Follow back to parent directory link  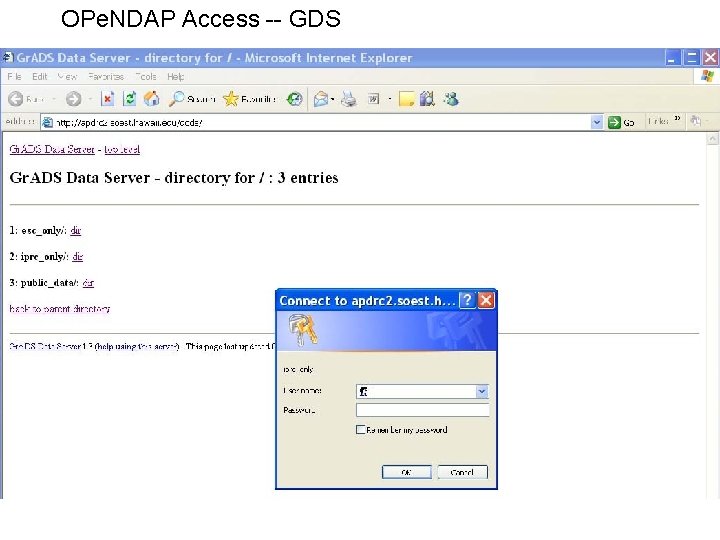[x=60, y=309]
